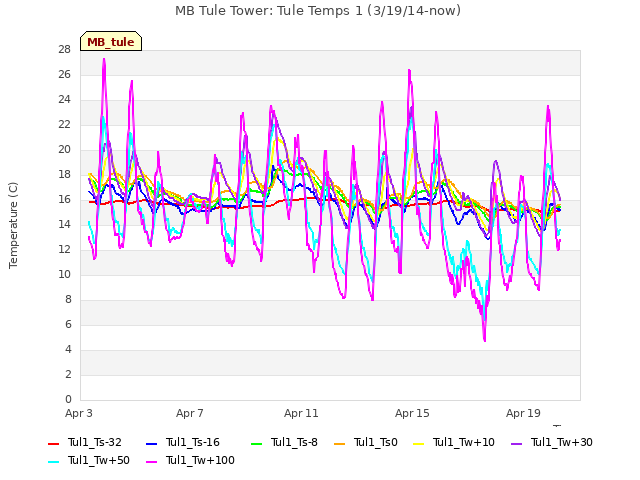
Task: Click the magenta Tul1_Tw+100 legend swatch
Action: (x=151, y=462)
